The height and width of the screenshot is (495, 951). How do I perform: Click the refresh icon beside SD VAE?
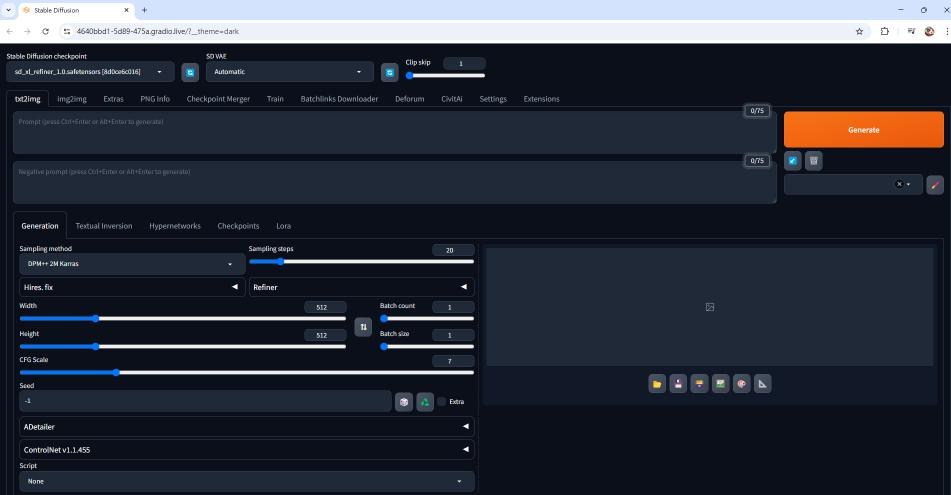point(390,72)
